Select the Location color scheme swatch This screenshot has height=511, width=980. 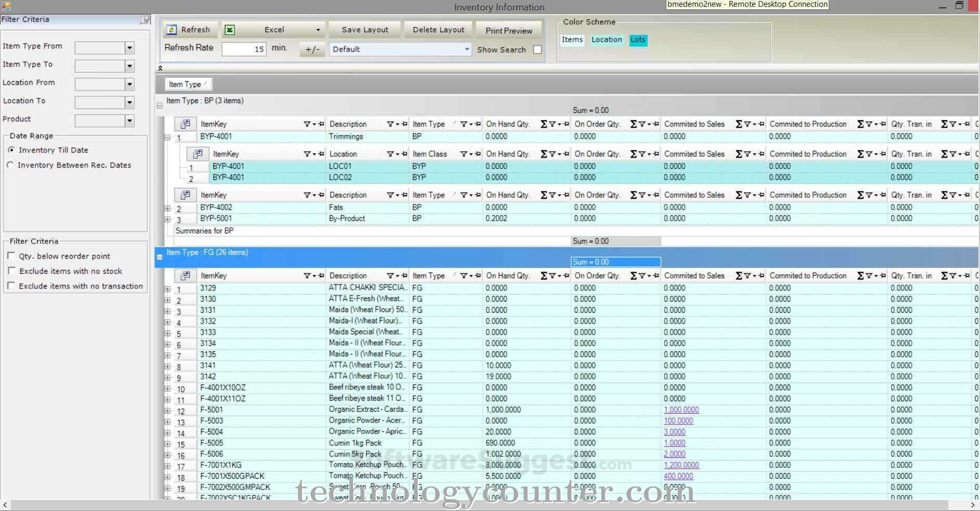(607, 40)
